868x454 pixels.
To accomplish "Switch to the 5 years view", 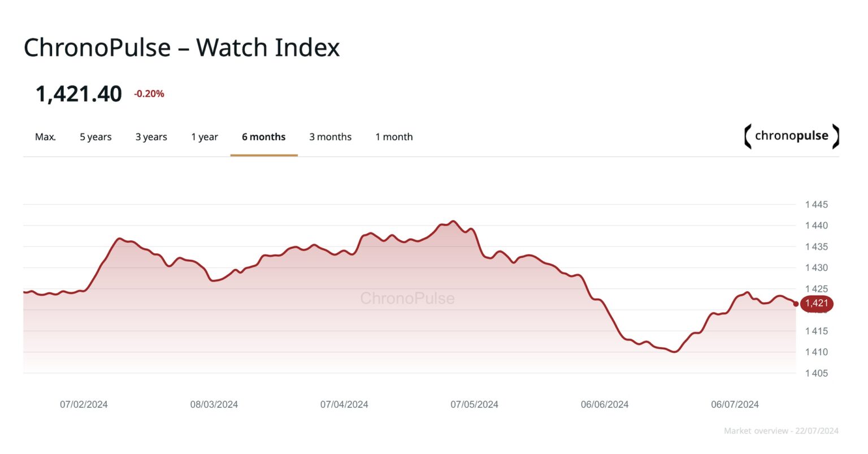I will coord(96,136).
